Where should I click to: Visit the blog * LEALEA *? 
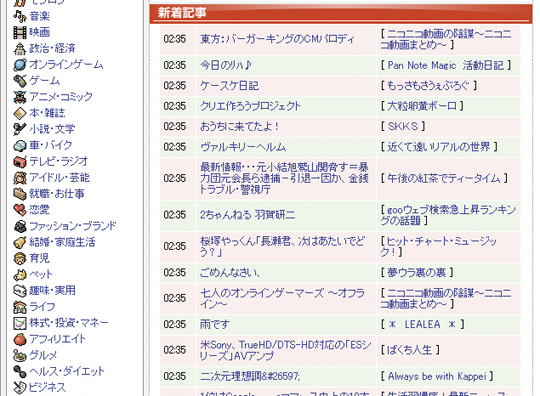423,324
